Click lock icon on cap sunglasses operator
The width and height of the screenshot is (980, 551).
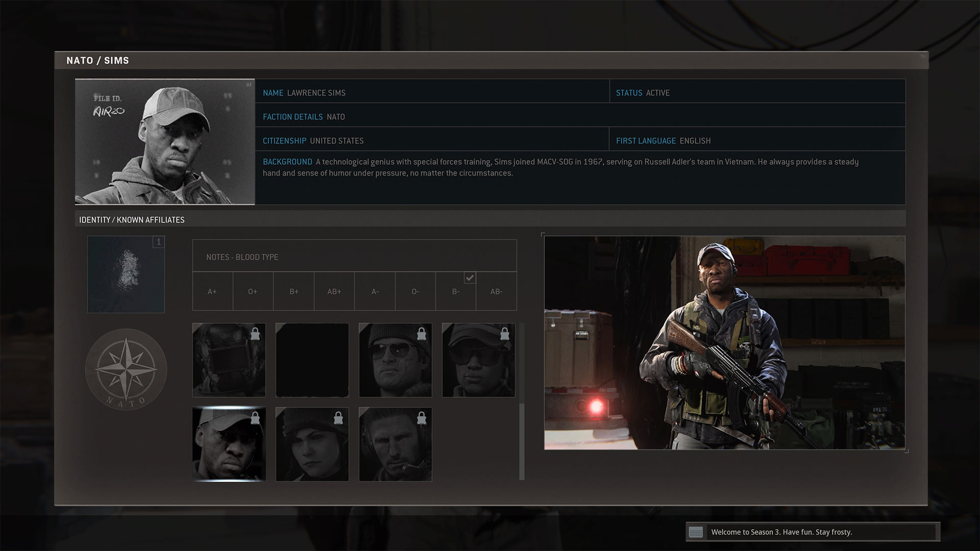pyautogui.click(x=505, y=334)
